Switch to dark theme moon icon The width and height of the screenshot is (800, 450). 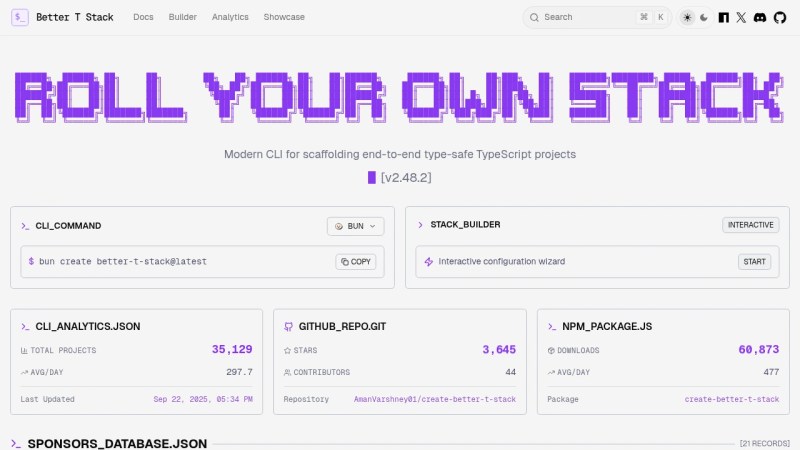[x=704, y=17]
